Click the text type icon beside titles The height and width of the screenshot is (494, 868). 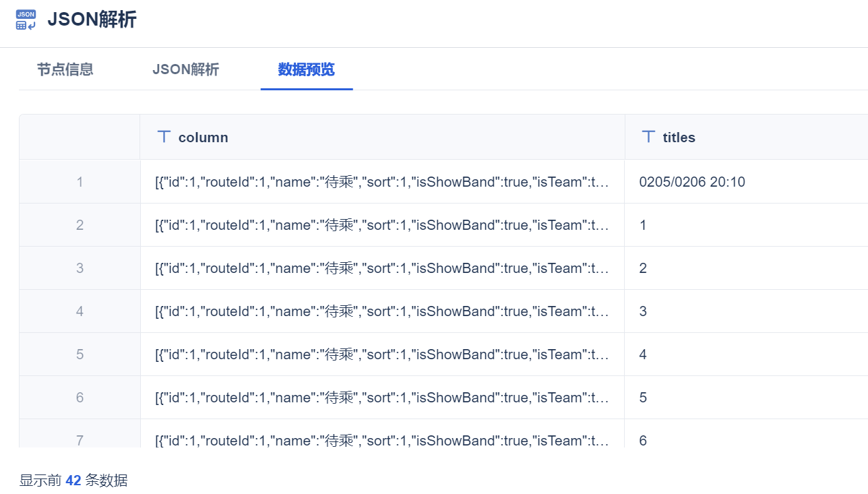tap(648, 137)
